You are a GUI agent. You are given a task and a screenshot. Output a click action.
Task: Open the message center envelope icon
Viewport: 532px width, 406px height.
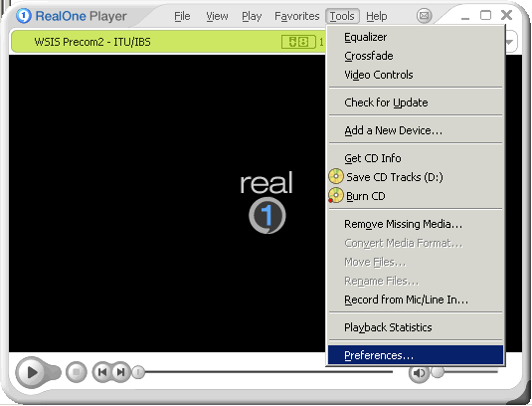click(x=424, y=16)
